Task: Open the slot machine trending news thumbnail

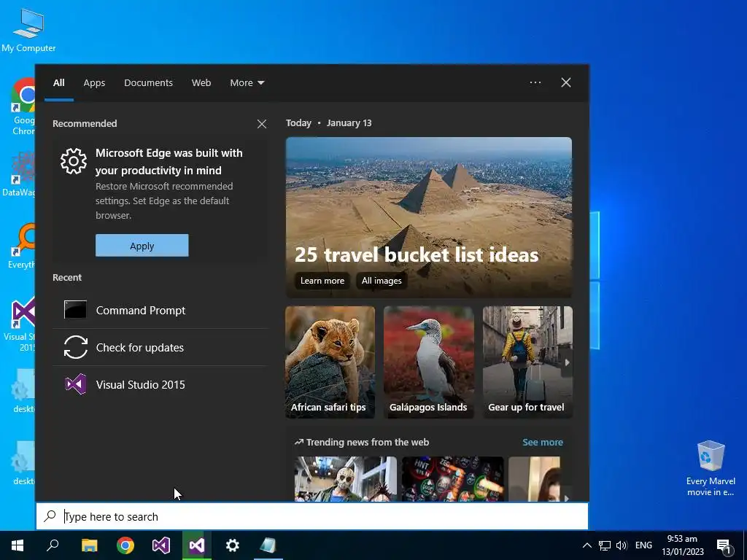Action: pyautogui.click(x=452, y=479)
